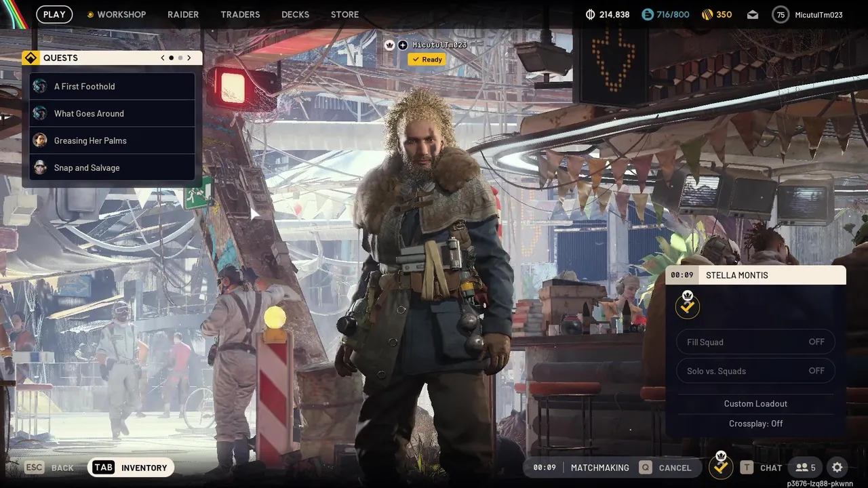Toggle the Crossplay: Off setting

(x=755, y=424)
